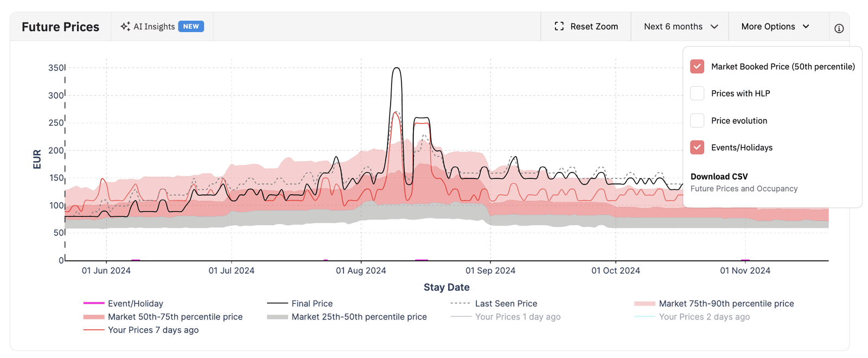Click the event marker near mid-August
The height and width of the screenshot is (358, 868).
pos(422,260)
